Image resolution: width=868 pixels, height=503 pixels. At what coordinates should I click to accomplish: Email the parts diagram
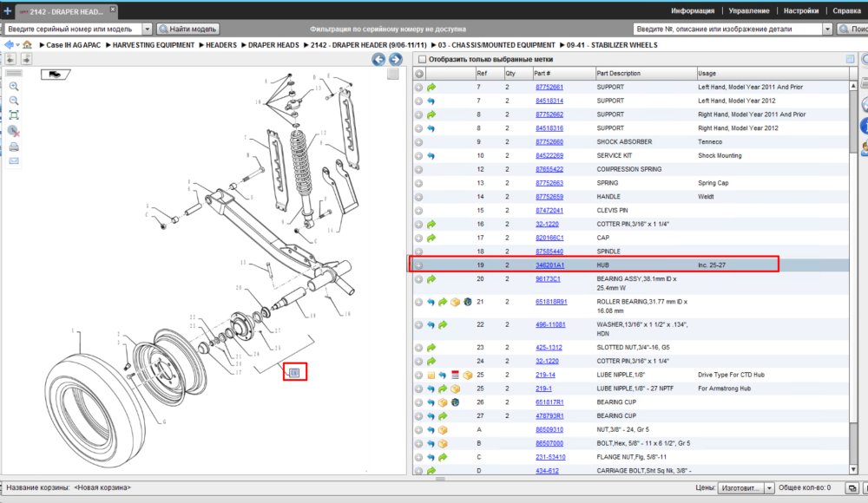click(x=14, y=161)
